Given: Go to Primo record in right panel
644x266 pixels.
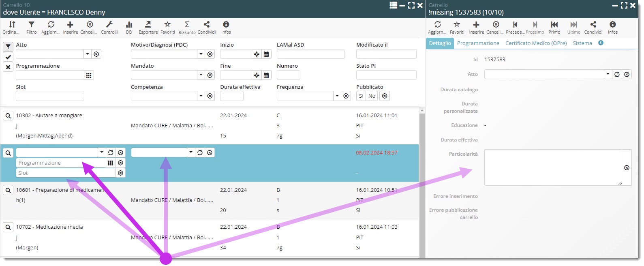Looking at the screenshot, I should pos(554,25).
